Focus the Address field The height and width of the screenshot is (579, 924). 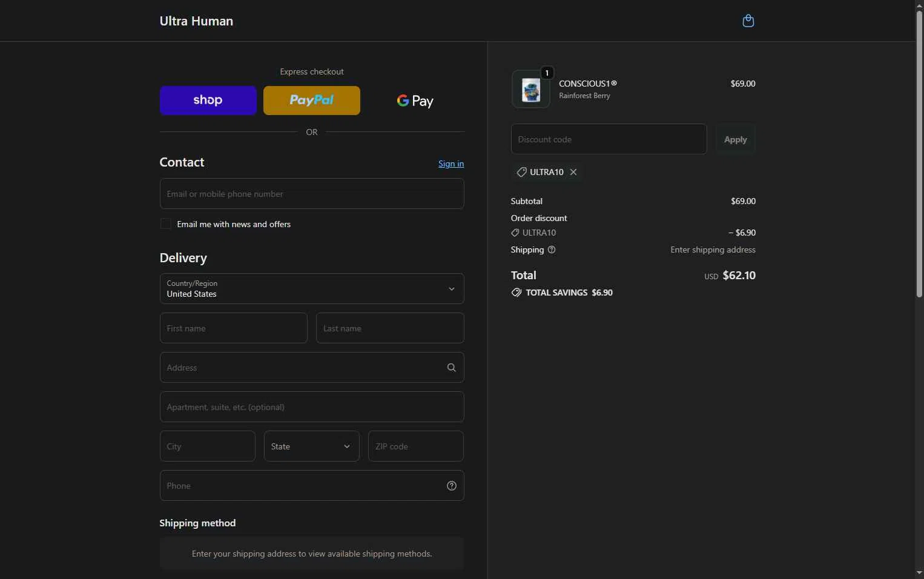pyautogui.click(x=312, y=368)
